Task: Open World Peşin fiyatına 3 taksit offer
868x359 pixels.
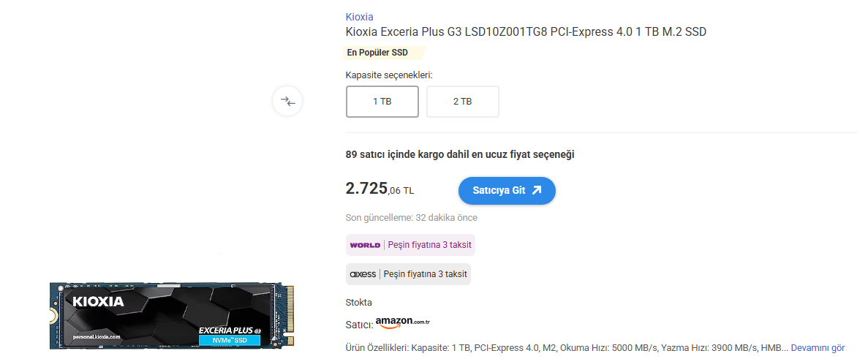Action: 410,245
